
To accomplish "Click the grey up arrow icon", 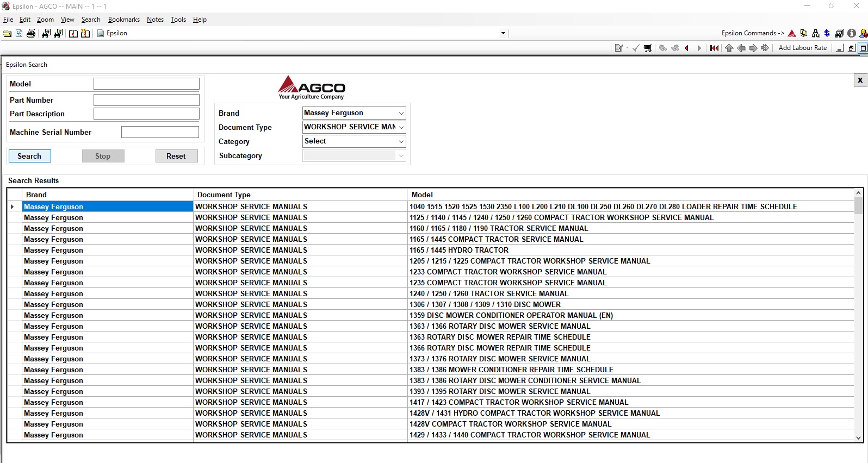I will (x=729, y=48).
